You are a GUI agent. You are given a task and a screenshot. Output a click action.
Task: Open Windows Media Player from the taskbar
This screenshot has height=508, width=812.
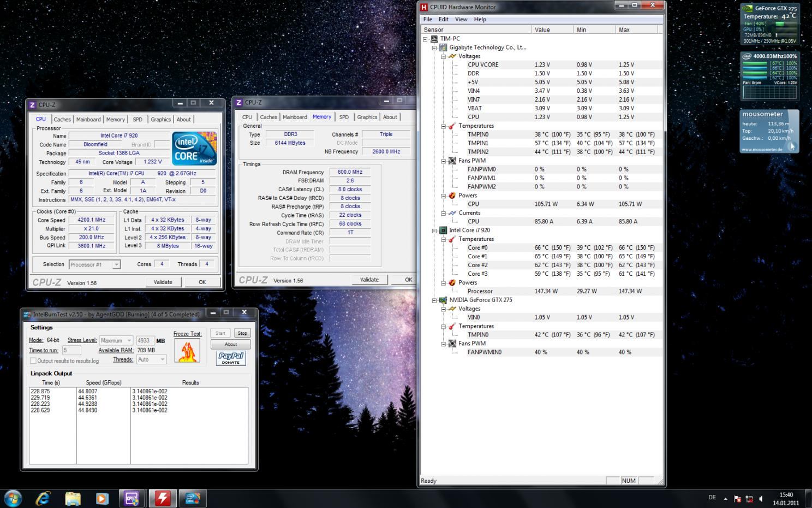coord(102,498)
